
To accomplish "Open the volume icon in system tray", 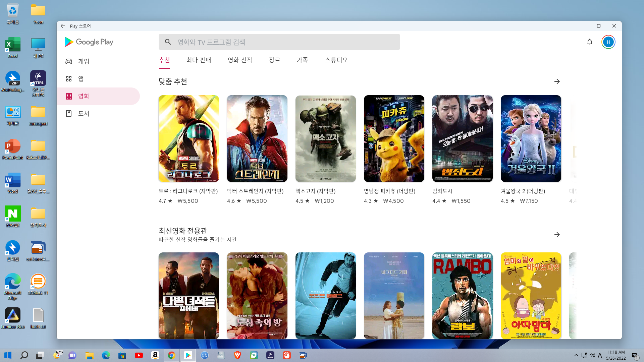I will tap(592, 355).
